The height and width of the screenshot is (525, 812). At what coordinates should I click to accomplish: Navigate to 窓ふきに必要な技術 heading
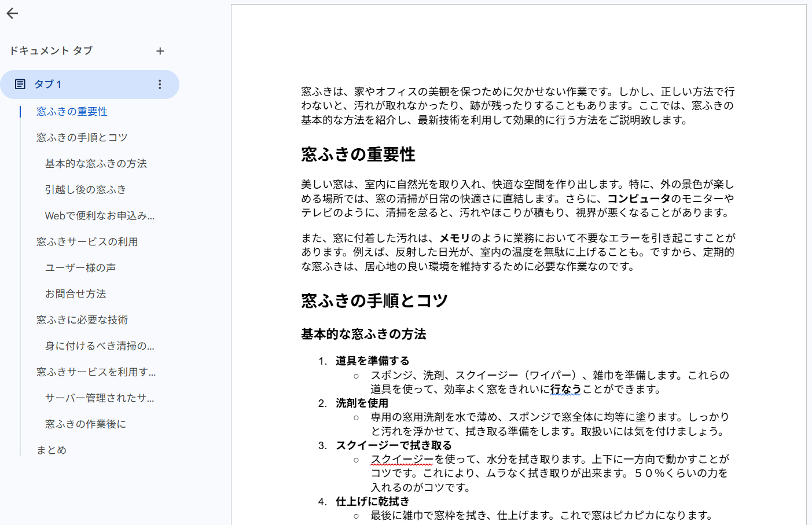82,320
